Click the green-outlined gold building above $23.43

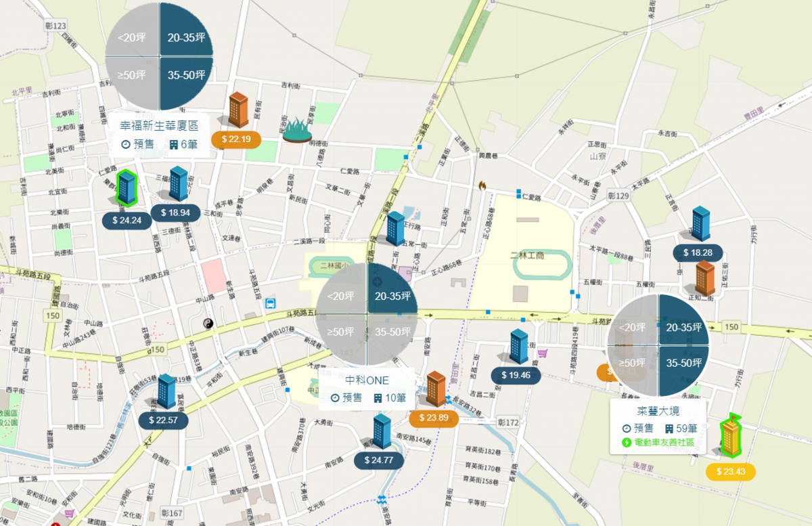[731, 437]
